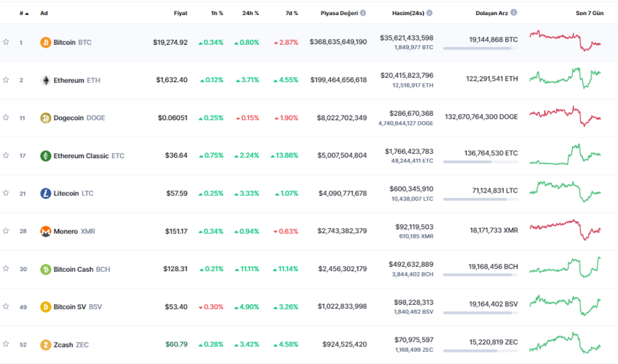Click Bitcoin Cash's 24h change 11.11%
Viewport: 618px width, 364px height.
pos(247,269)
